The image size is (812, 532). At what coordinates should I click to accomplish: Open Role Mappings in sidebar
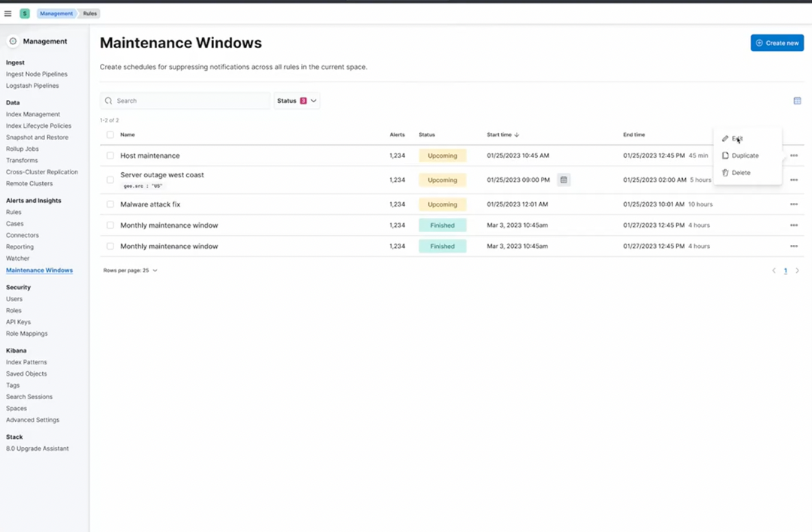click(x=26, y=334)
